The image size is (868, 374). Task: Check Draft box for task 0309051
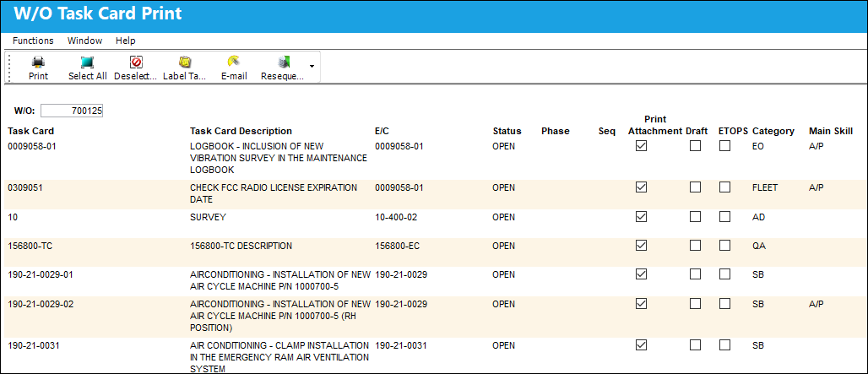[x=695, y=187]
